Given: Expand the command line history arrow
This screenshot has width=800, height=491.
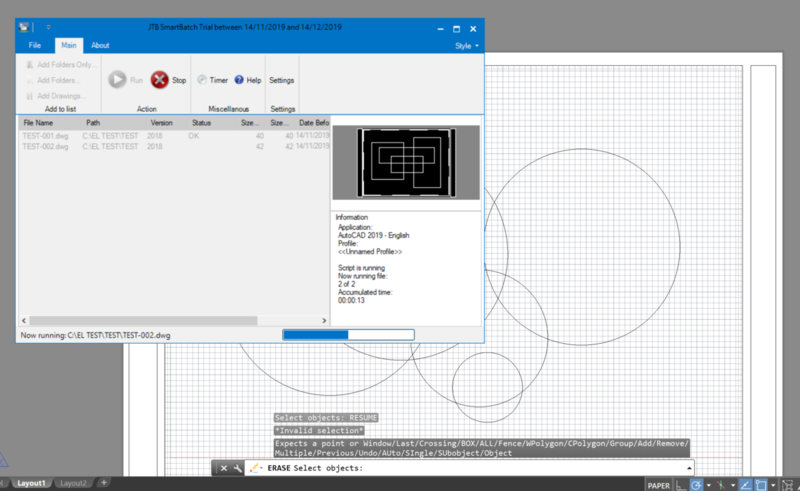Looking at the screenshot, I should point(688,468).
